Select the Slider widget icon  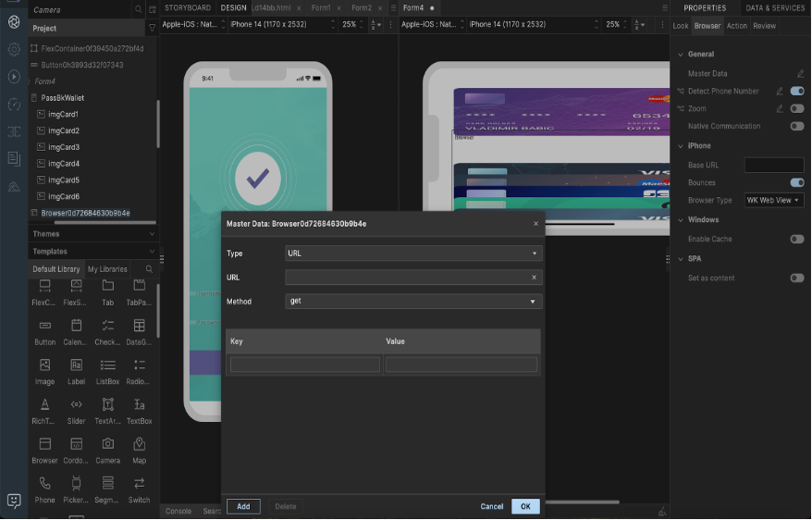click(76, 404)
